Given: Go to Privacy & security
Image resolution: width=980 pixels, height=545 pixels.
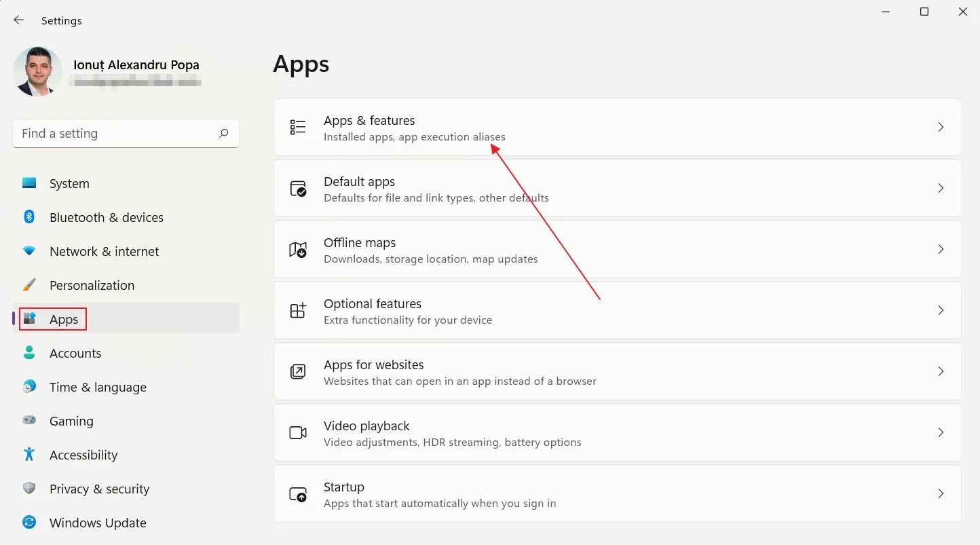Looking at the screenshot, I should coord(126,489).
